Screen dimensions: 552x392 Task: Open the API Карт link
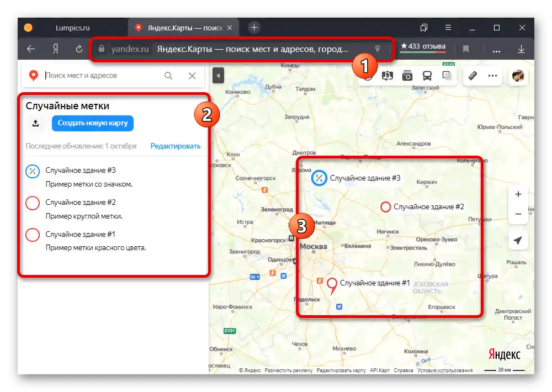[380, 370]
